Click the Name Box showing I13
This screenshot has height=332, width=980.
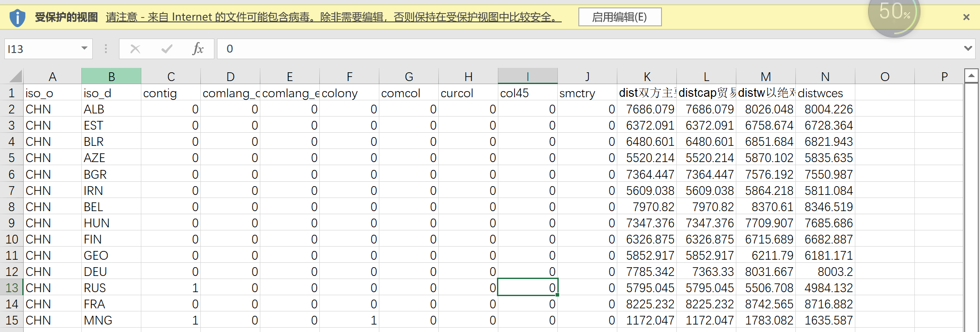(x=42, y=49)
